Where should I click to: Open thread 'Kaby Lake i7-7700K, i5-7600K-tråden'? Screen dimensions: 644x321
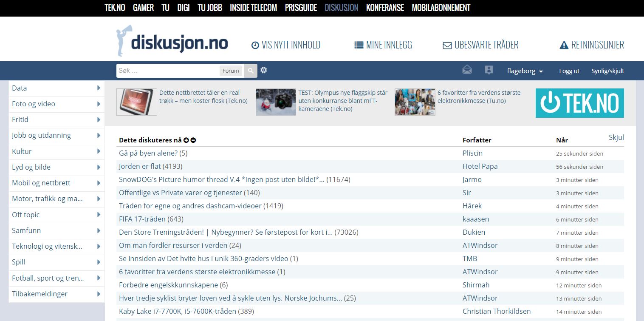coord(178,311)
